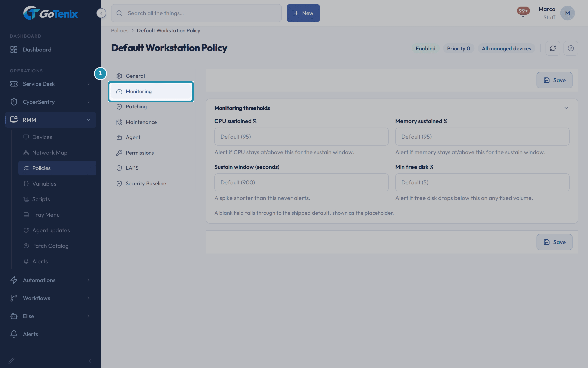Screen dimensions: 588x368
Task: Click the CyberSentry shield icon
Action: coord(14,102)
